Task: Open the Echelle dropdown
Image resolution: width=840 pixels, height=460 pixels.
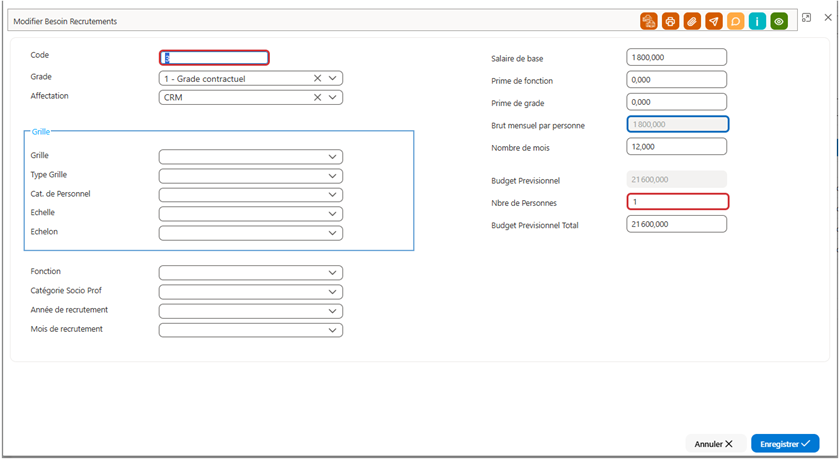Action: tap(251, 214)
